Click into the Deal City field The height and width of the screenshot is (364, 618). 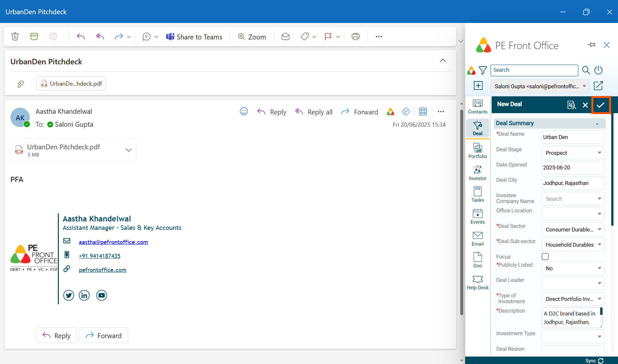pos(572,183)
